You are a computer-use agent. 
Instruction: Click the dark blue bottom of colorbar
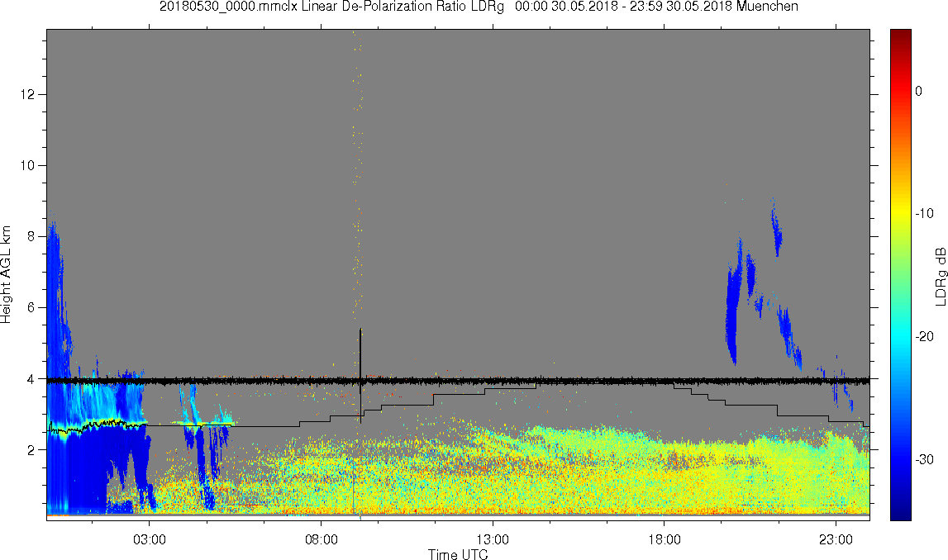(x=900, y=510)
